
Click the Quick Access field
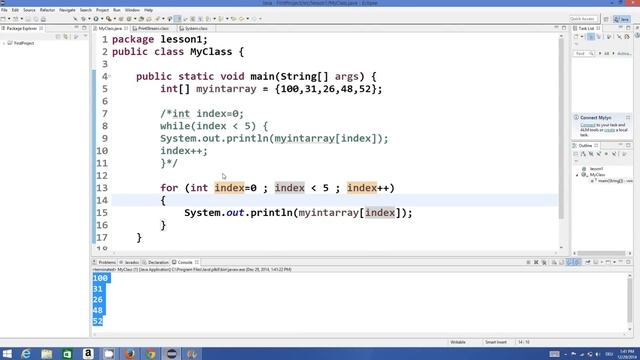583,19
